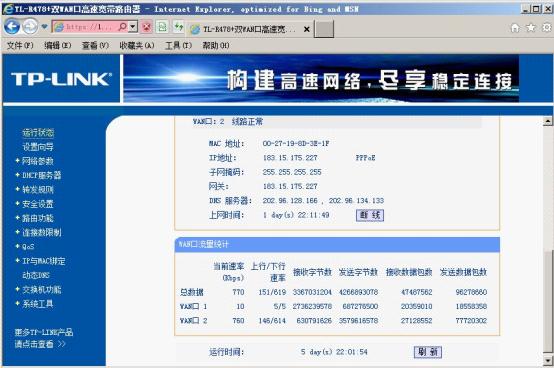Click DNS value 202.96.134.133

tap(356, 201)
